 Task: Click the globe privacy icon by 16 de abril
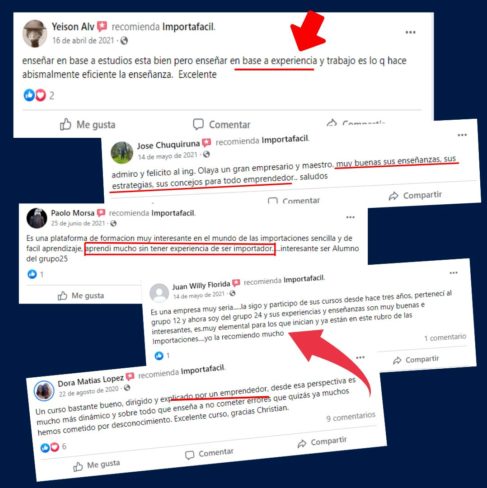click(x=124, y=41)
